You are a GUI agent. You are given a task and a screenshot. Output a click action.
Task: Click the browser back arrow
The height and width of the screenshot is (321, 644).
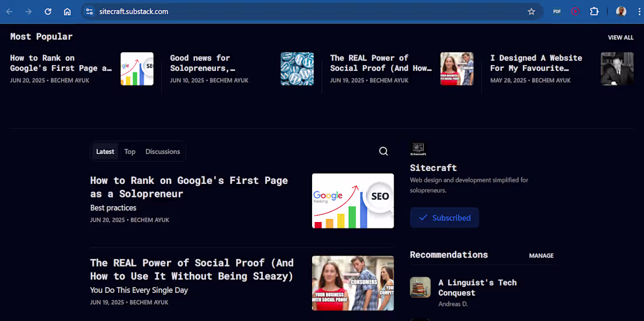click(9, 12)
